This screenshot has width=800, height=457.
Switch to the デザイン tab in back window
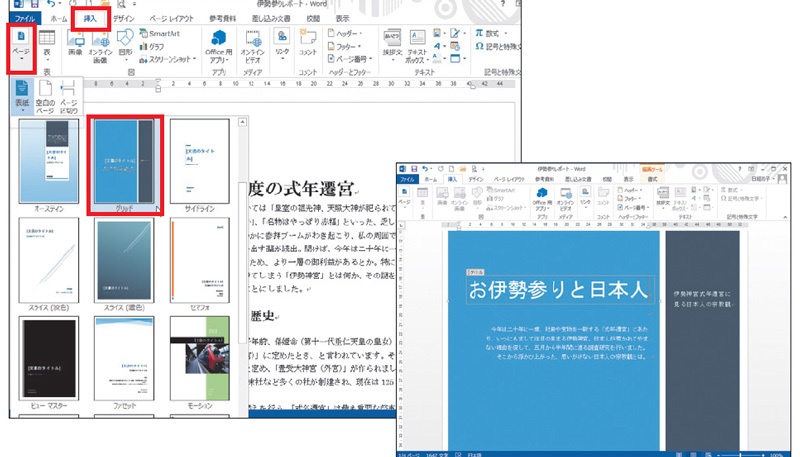(124, 18)
